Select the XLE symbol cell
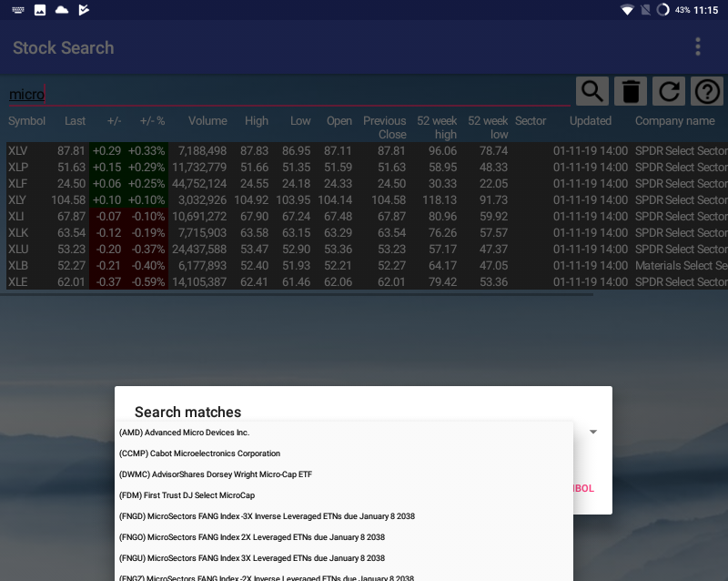This screenshot has width=728, height=581. 17,281
